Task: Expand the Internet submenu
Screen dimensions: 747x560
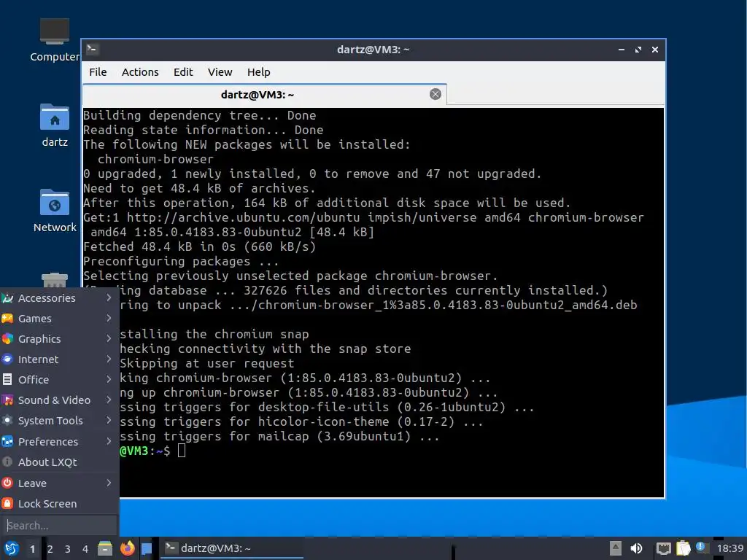Action: pyautogui.click(x=59, y=359)
